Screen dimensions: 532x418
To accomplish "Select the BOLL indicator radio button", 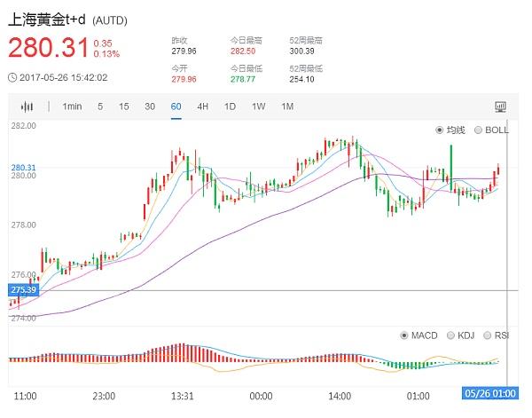I will [x=478, y=130].
